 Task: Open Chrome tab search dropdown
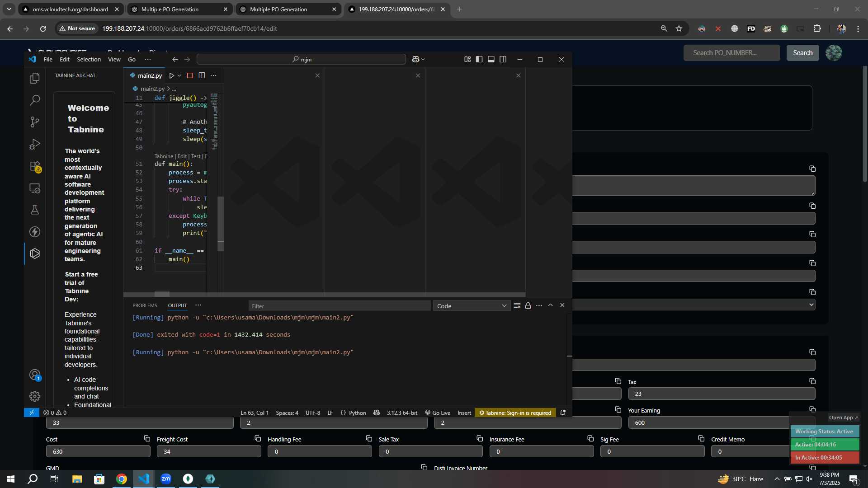(9, 9)
